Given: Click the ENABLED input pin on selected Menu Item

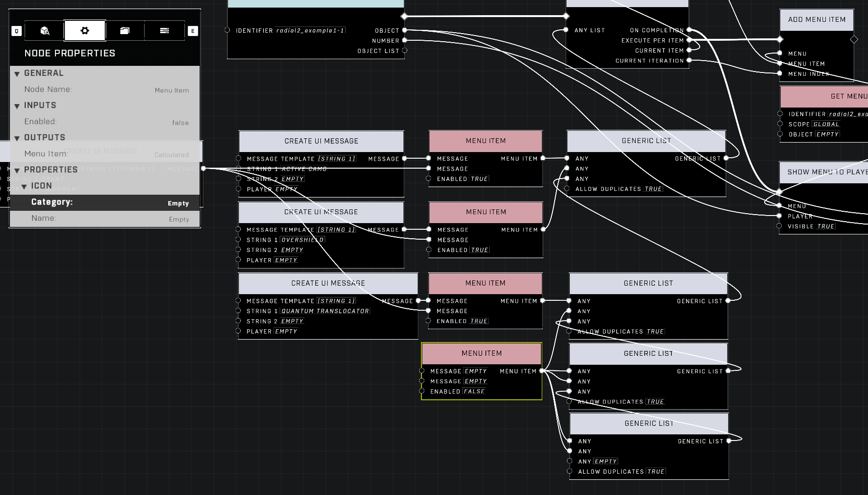Looking at the screenshot, I should click(x=421, y=391).
